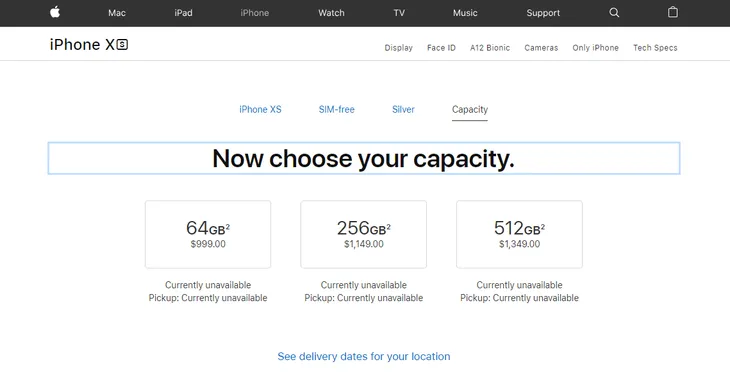The width and height of the screenshot is (730, 376).
Task: Click the iPhone XS product title
Action: (89, 45)
